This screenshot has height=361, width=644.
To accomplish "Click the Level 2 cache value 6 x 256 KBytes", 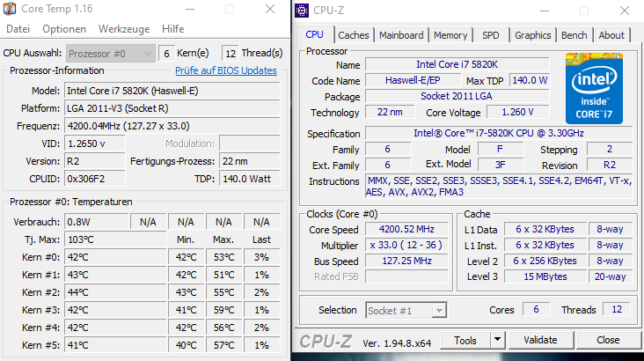I will point(545,261).
